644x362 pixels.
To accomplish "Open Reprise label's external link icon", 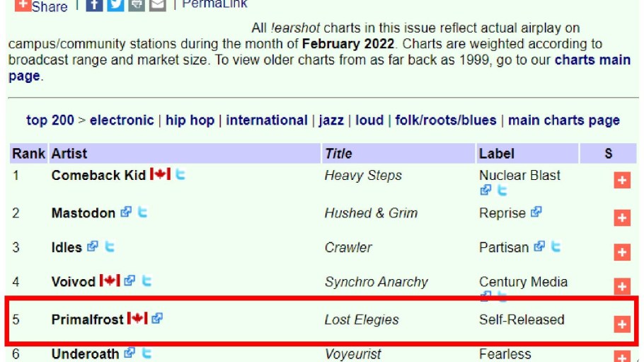I will coord(536,212).
